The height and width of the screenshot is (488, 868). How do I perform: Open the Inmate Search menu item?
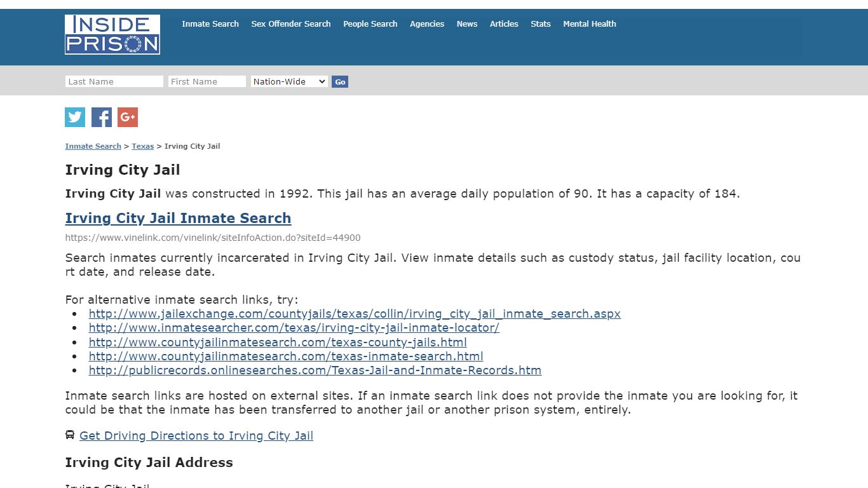point(210,24)
